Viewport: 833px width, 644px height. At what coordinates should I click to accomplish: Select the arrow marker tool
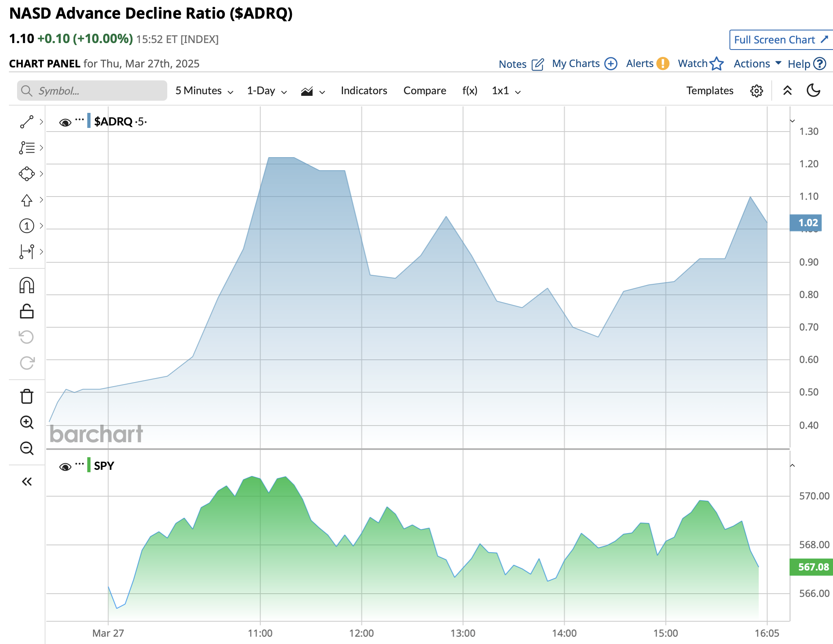27,200
